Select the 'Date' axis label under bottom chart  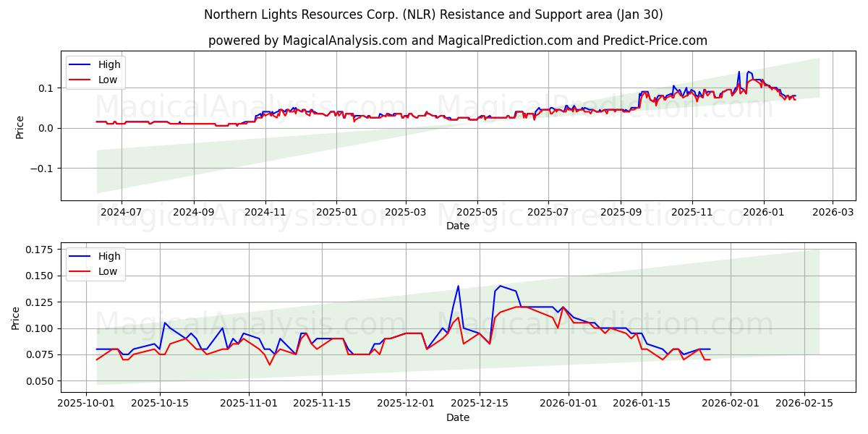point(458,417)
